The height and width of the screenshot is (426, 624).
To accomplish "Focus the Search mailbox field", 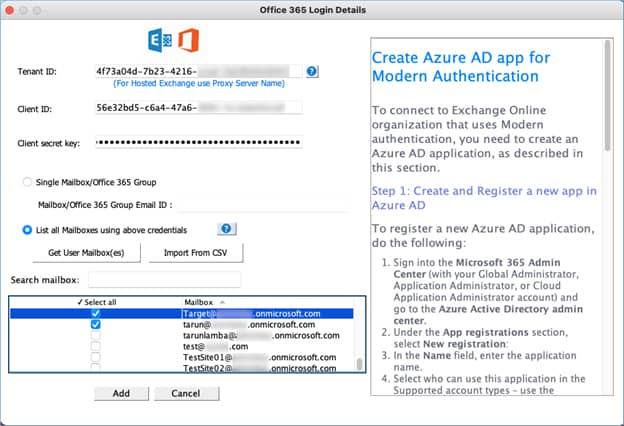I will pos(164,279).
